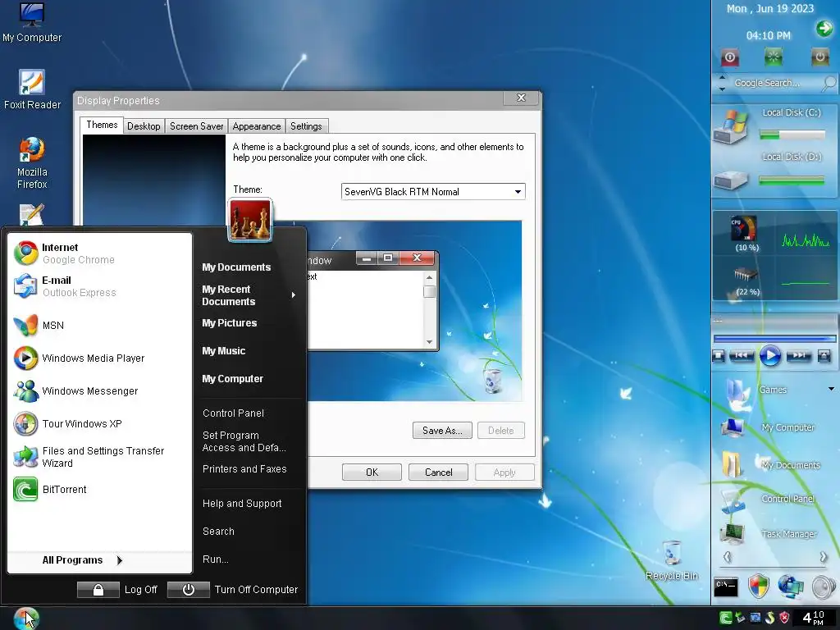Viewport: 840px width, 630px height.
Task: Click the network globe icon in the sidebar
Action: pos(791,586)
